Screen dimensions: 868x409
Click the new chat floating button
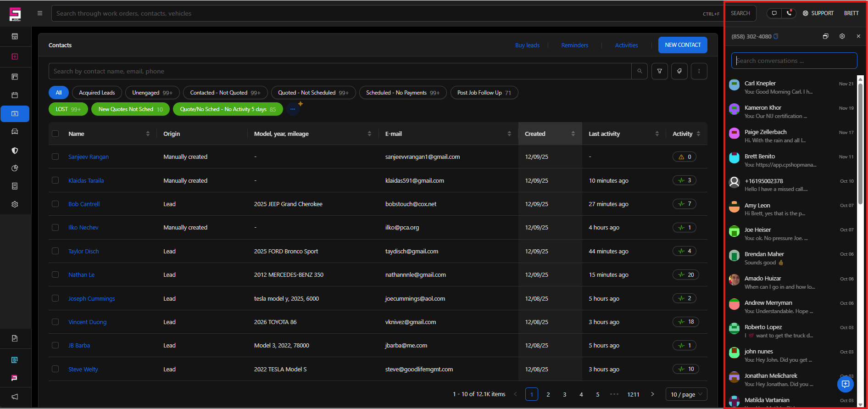(845, 384)
